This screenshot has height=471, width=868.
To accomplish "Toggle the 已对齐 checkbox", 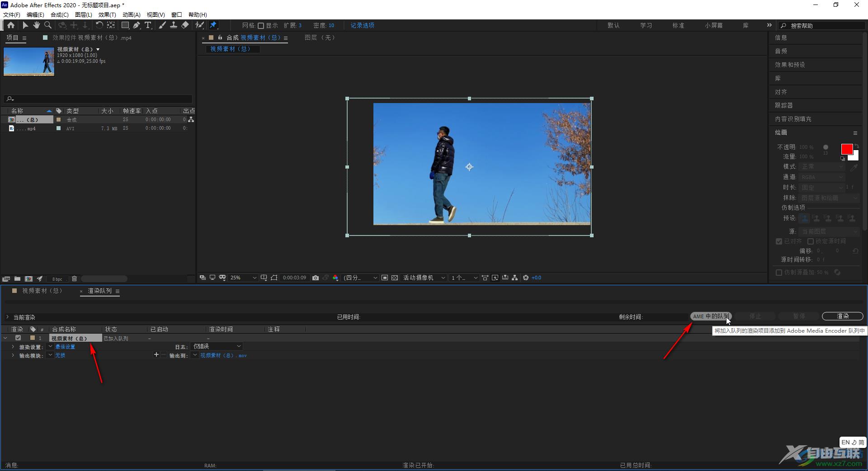I will (x=779, y=241).
